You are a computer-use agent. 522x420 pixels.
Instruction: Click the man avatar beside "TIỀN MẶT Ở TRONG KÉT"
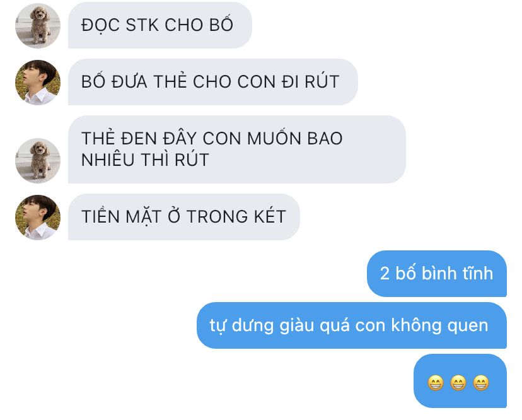point(38,217)
